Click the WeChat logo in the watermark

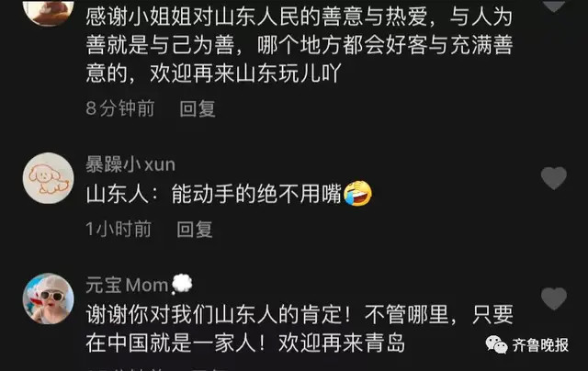[x=496, y=344]
